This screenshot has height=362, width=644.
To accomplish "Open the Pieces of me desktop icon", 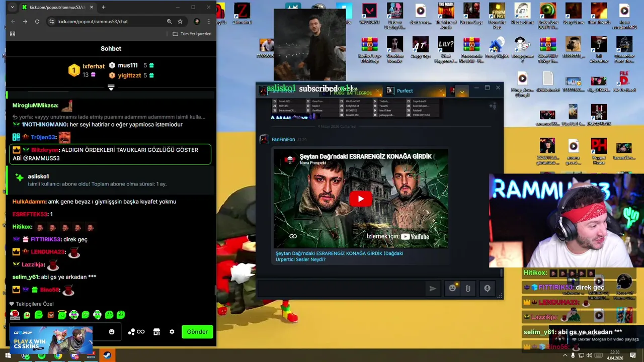I will (x=522, y=14).
